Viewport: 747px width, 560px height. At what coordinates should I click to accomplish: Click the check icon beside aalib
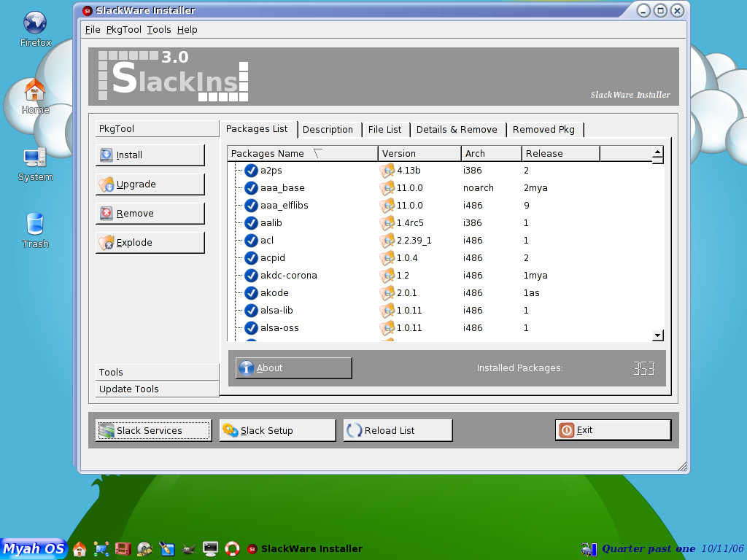pos(251,223)
